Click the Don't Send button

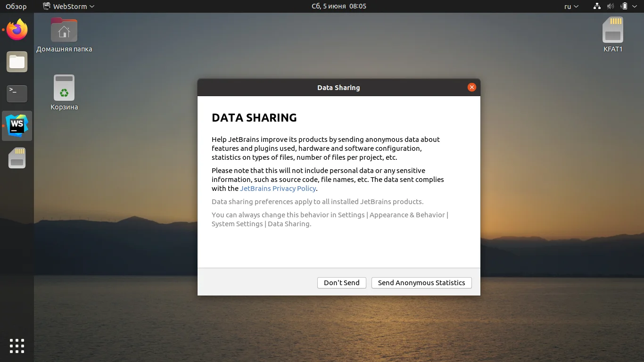[341, 283]
